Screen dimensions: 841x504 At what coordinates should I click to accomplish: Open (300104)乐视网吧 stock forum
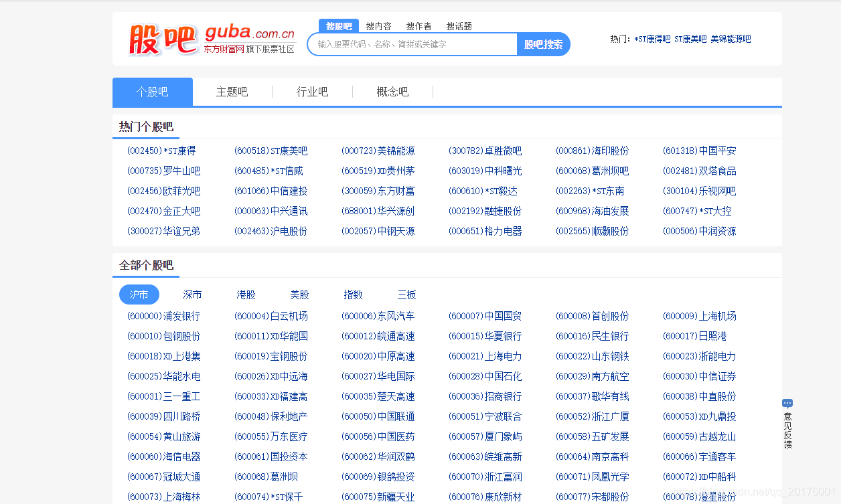pyautogui.click(x=699, y=191)
